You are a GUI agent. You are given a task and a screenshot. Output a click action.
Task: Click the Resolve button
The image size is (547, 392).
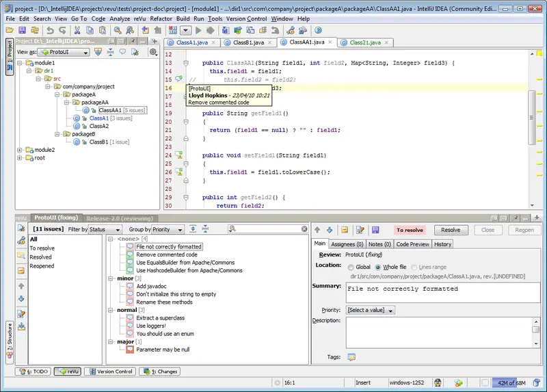[450, 230]
